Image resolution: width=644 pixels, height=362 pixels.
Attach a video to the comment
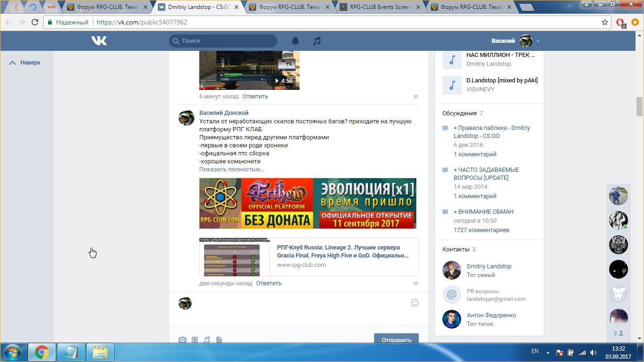click(x=195, y=340)
